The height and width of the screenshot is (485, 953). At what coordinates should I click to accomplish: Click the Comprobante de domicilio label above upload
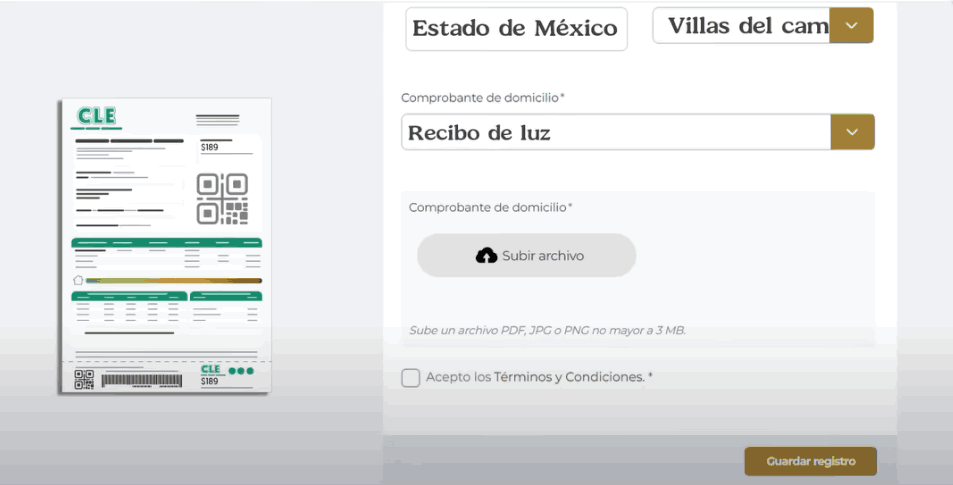coord(490,207)
